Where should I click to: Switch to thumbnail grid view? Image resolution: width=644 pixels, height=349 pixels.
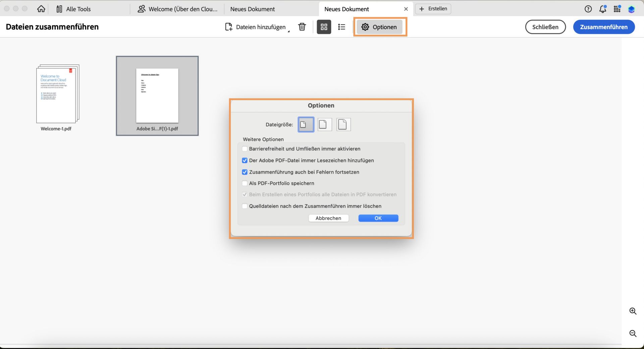coord(324,27)
